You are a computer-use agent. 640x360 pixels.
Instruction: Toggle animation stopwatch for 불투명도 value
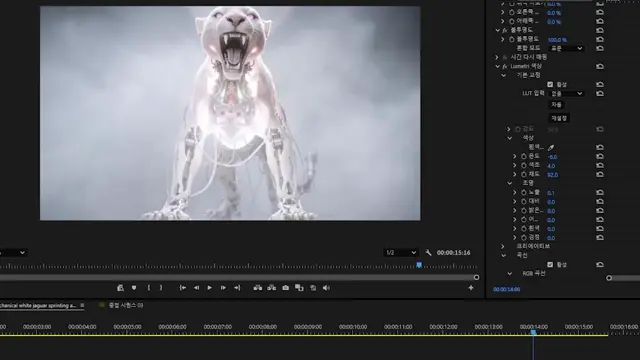(511, 39)
